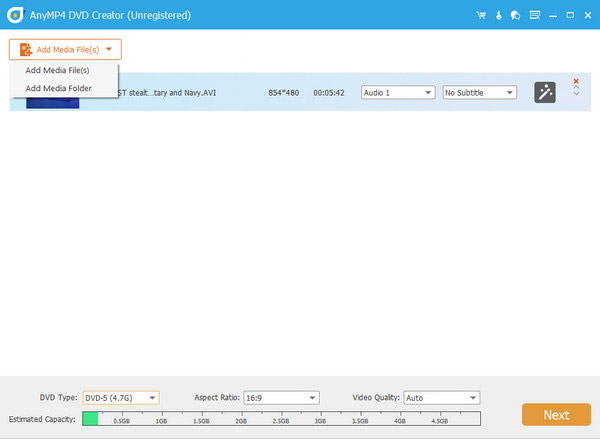Remove the video with red X
The width and height of the screenshot is (600, 439).
(576, 81)
